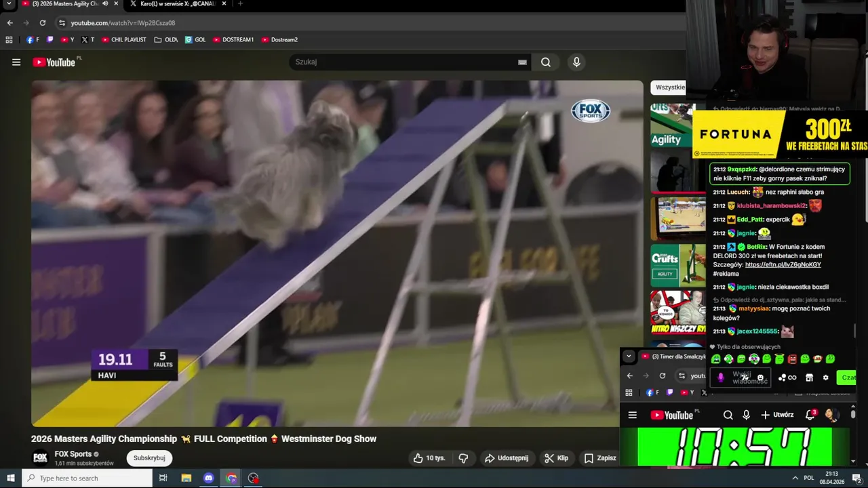Screen dimensions: 868x488
Task: Expand the tab search dropdown arrow
Action: (x=9, y=4)
